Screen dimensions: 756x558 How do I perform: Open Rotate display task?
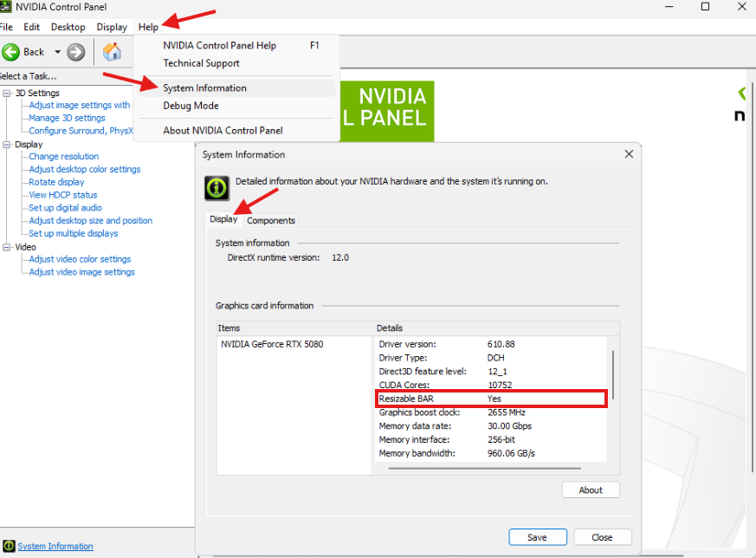[x=56, y=182]
